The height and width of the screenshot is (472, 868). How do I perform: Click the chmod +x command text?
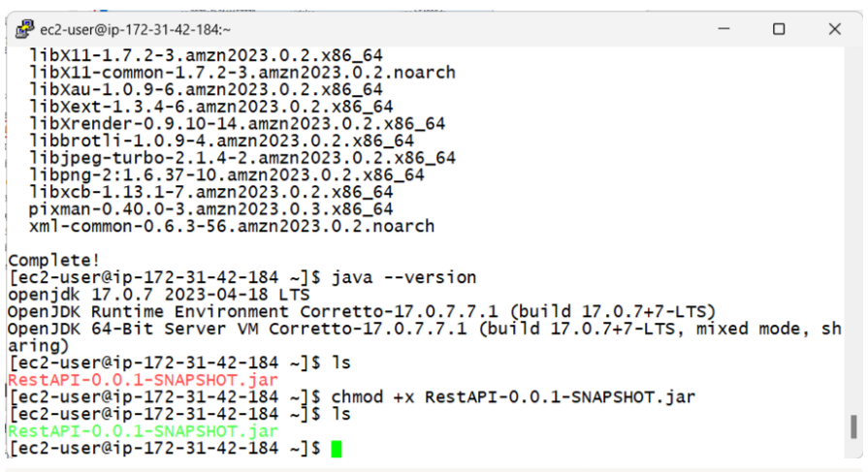click(513, 397)
